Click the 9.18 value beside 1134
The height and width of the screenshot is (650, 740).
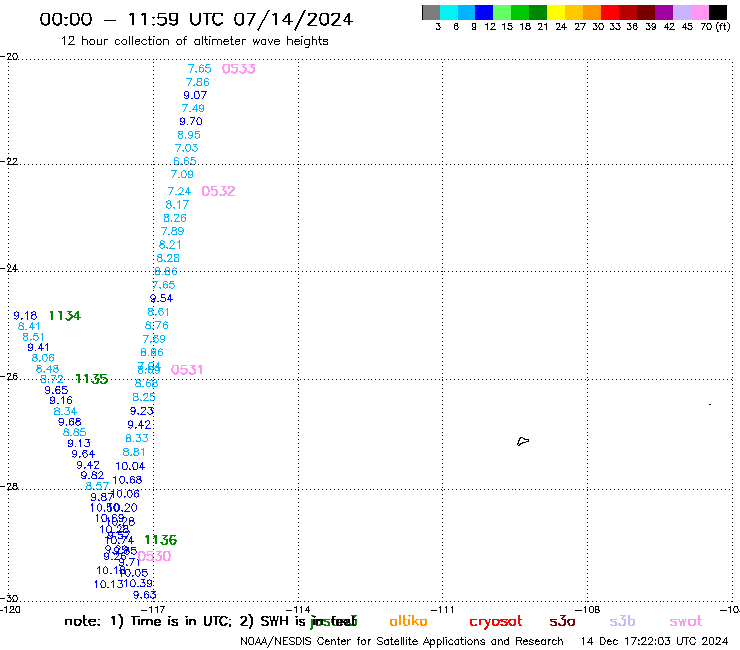25,316
